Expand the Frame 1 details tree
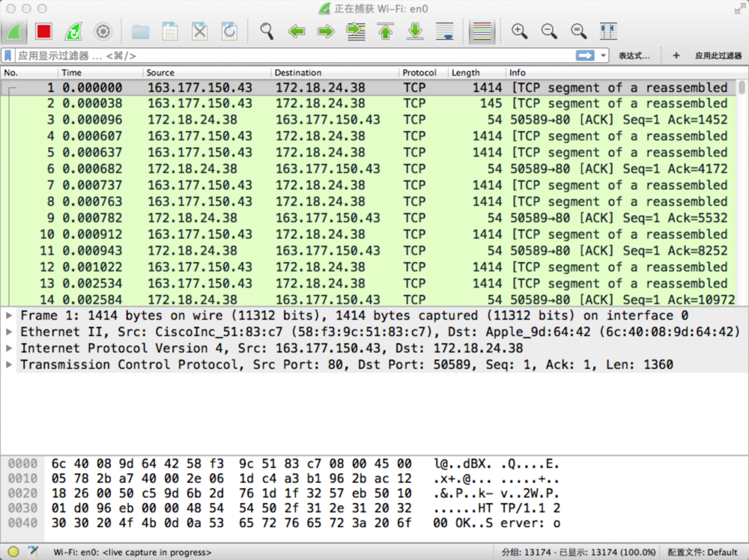Viewport: 749px width, 560px height. point(8,315)
